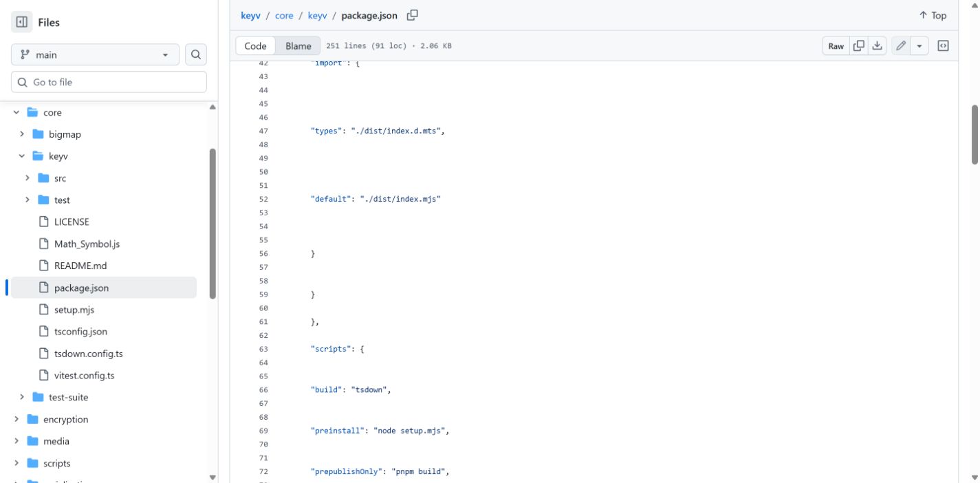Expand the test-suite folder
Screen dimensions: 980x483
[x=22, y=397]
